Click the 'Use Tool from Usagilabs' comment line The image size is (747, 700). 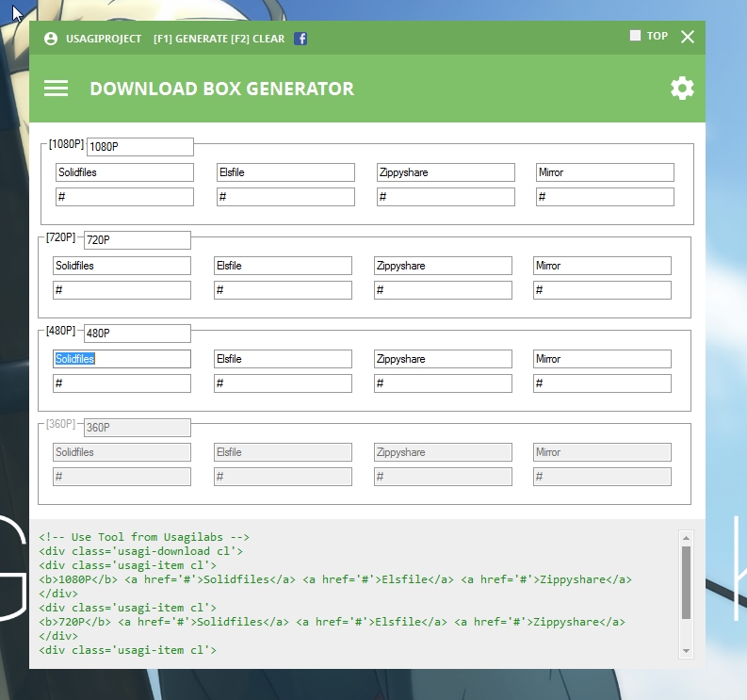click(x=144, y=537)
